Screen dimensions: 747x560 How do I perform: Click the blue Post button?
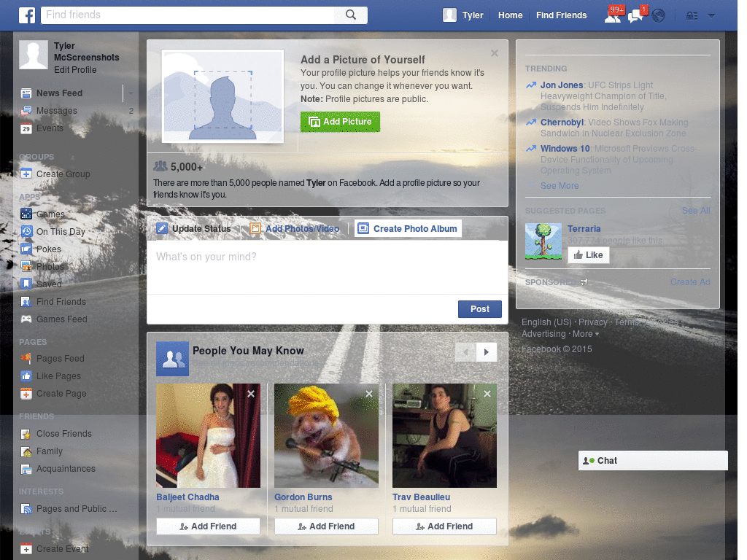tap(480, 309)
